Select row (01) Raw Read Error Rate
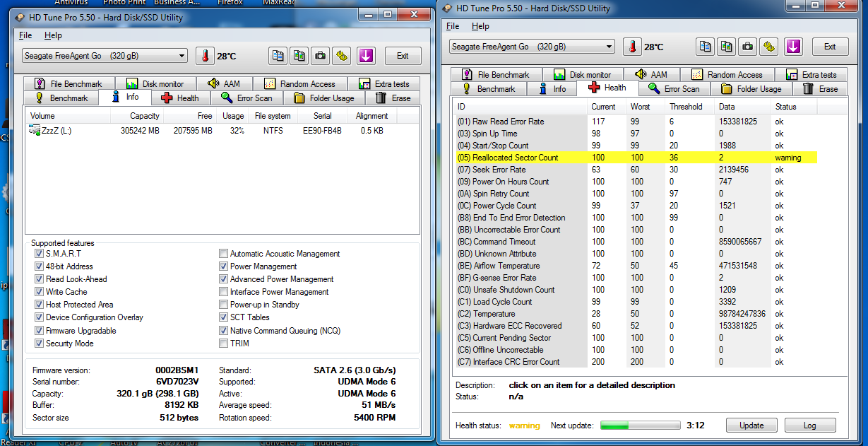 tap(636, 122)
